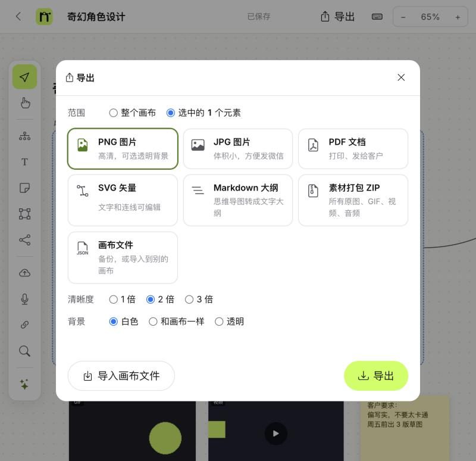
Task: Click the green 导出 download button
Action: pyautogui.click(x=376, y=376)
